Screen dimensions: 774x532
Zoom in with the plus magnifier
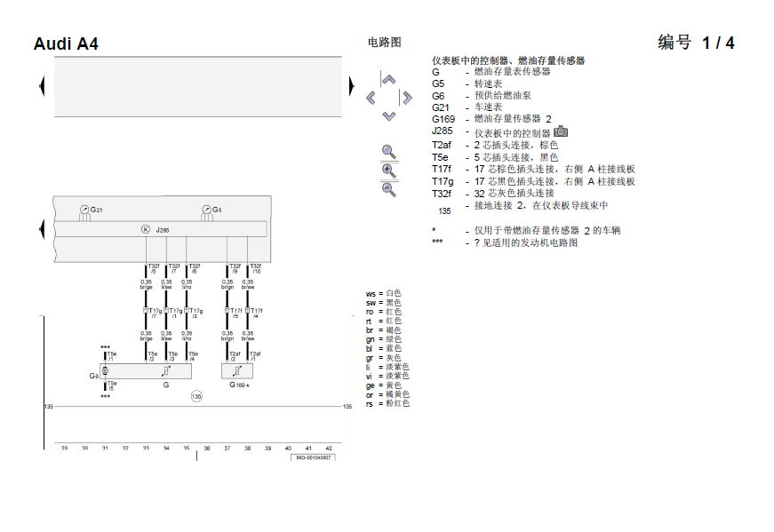(x=389, y=171)
